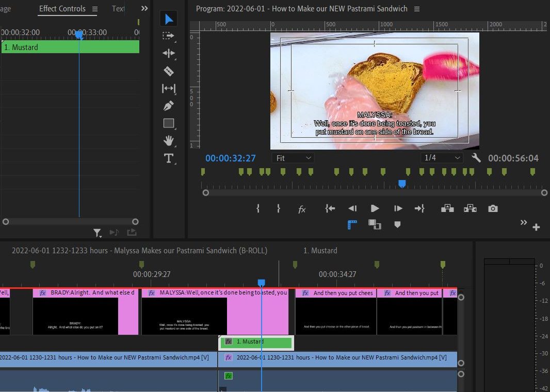Step back one frame
Viewport: 550px width, 392px height.
point(352,208)
